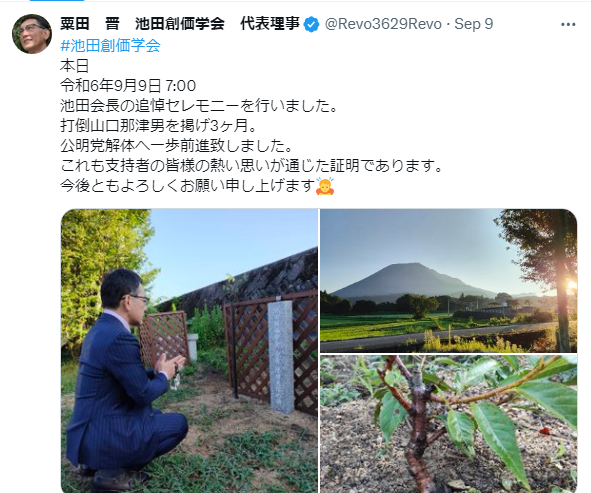This screenshot has height=493, width=591.
Task: Open the three-dot more options menu
Action: [x=568, y=24]
